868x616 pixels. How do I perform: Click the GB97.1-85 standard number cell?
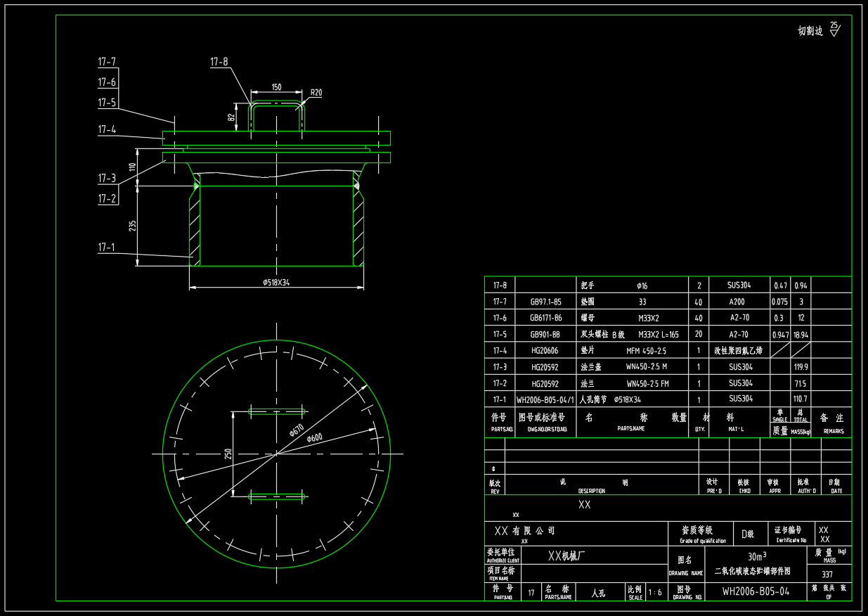(545, 302)
